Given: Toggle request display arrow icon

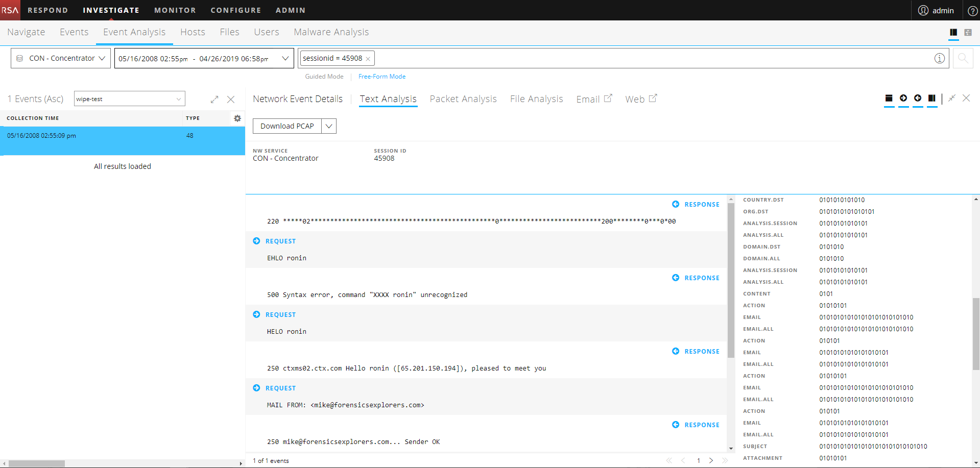Looking at the screenshot, I should [x=903, y=98].
